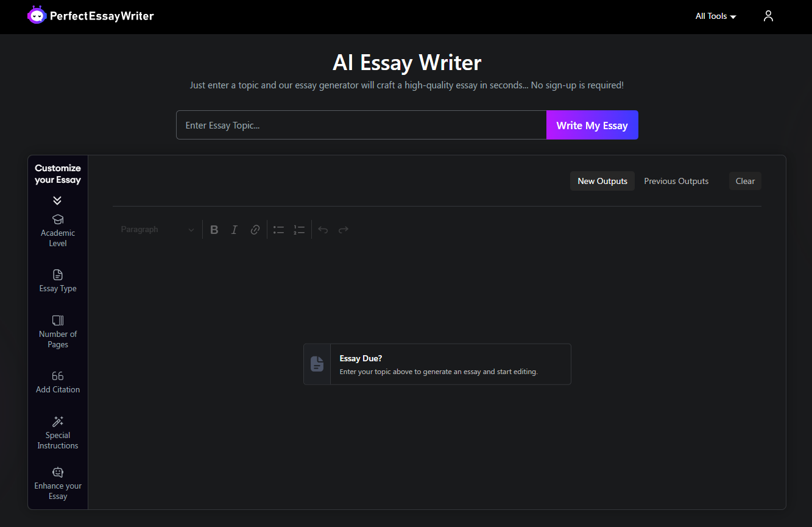Click the Clear button

click(745, 181)
